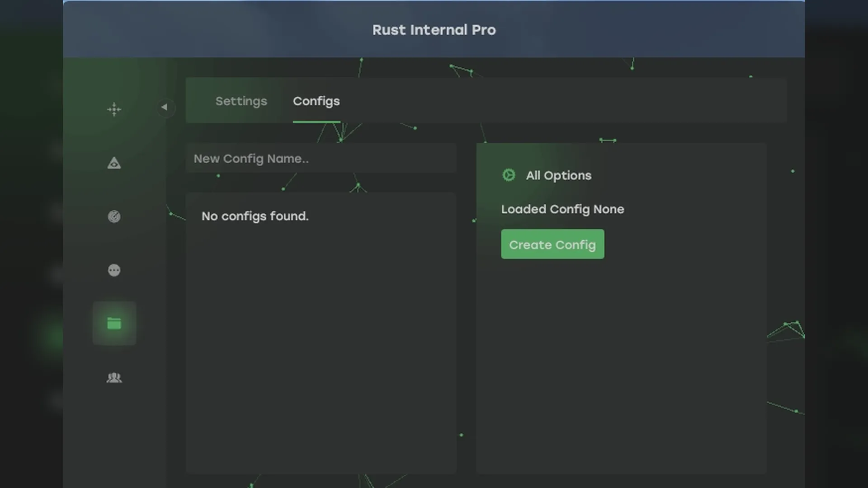Click the All Options label
This screenshot has width=868, height=488.
pyautogui.click(x=558, y=175)
